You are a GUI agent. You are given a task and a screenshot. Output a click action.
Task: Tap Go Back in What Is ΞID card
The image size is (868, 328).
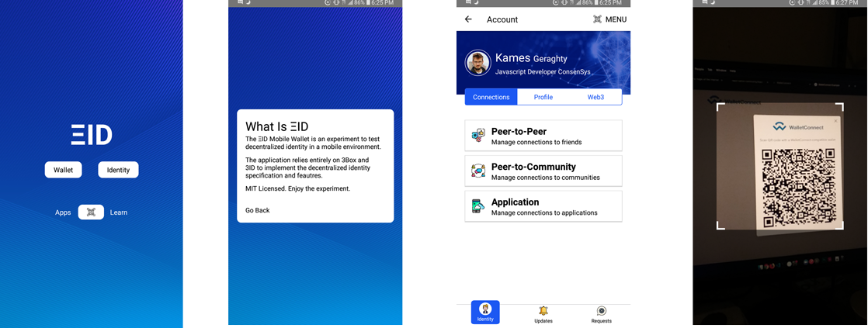click(258, 210)
